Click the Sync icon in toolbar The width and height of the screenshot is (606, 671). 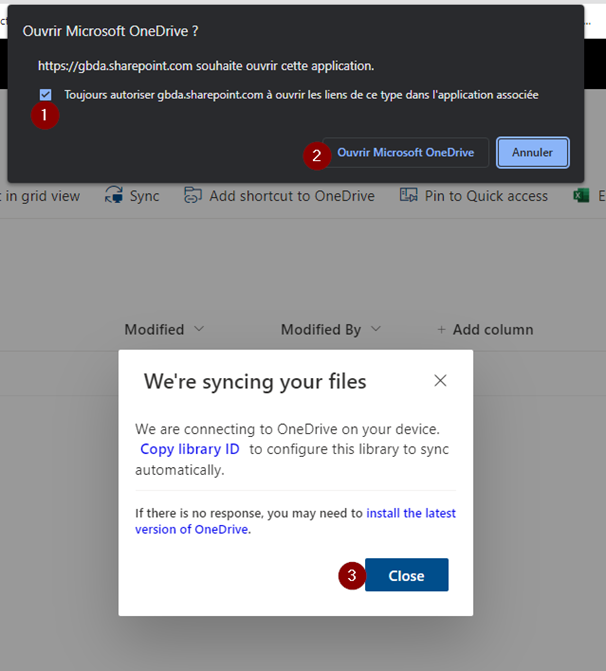click(114, 195)
